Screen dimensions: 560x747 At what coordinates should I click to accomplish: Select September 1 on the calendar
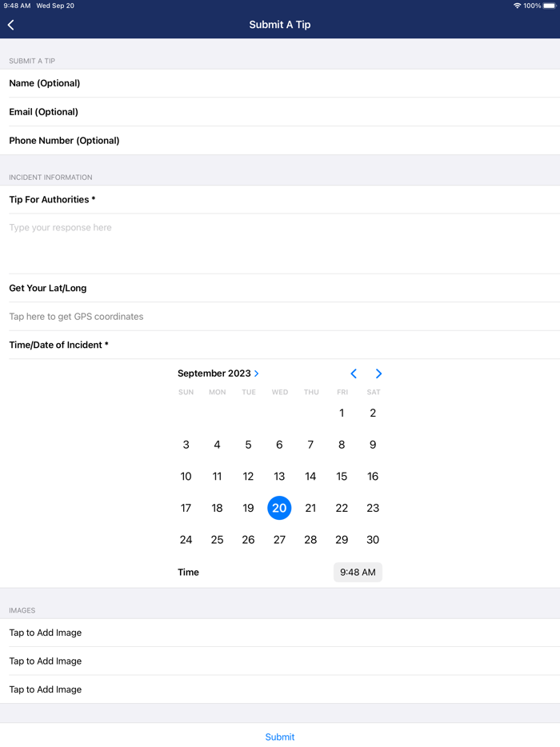pyautogui.click(x=342, y=413)
